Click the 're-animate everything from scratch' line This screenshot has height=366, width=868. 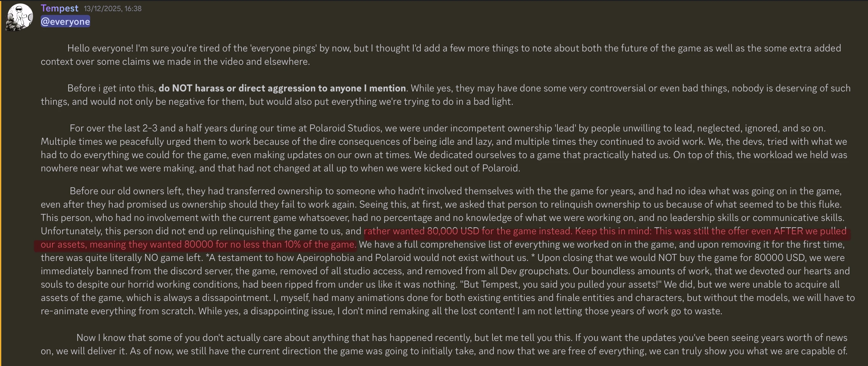pos(118,311)
